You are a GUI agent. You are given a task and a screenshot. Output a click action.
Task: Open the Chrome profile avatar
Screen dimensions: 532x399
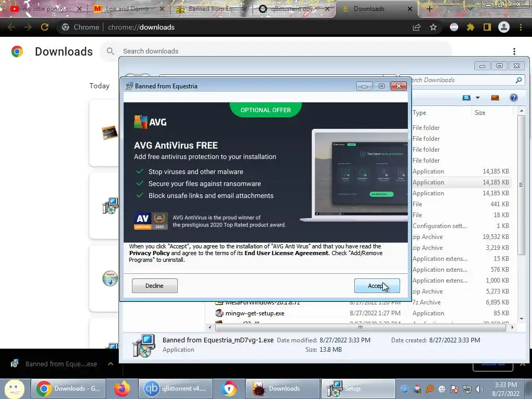(x=504, y=27)
